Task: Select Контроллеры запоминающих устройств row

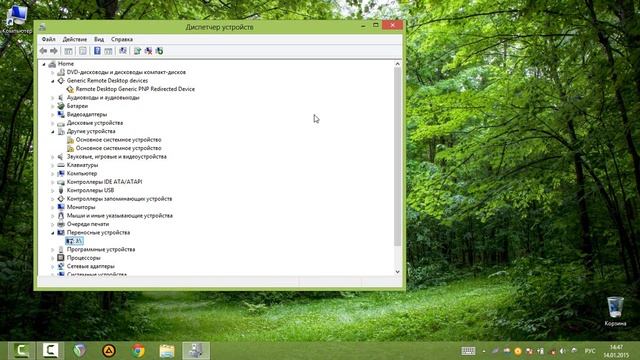Action: point(119,199)
